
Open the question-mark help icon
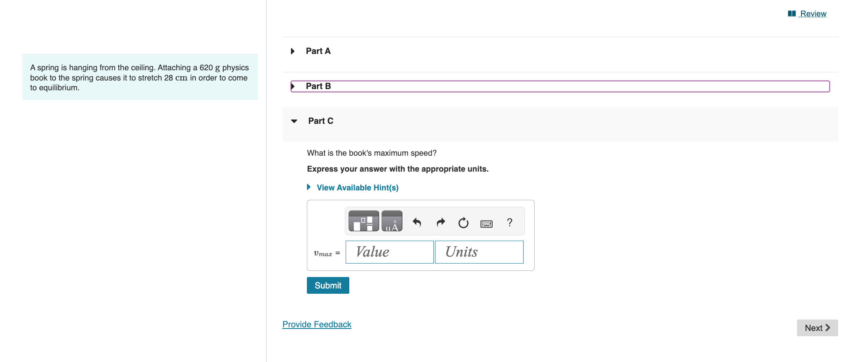(509, 222)
